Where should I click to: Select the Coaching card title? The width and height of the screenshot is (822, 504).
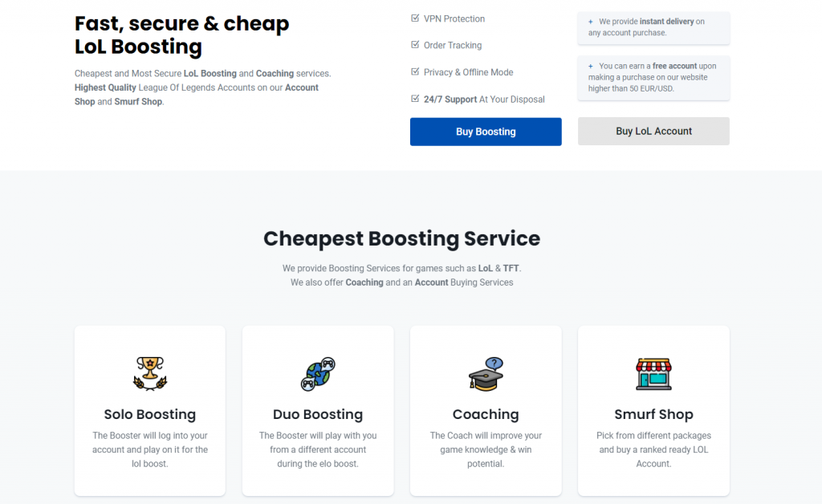pos(486,415)
